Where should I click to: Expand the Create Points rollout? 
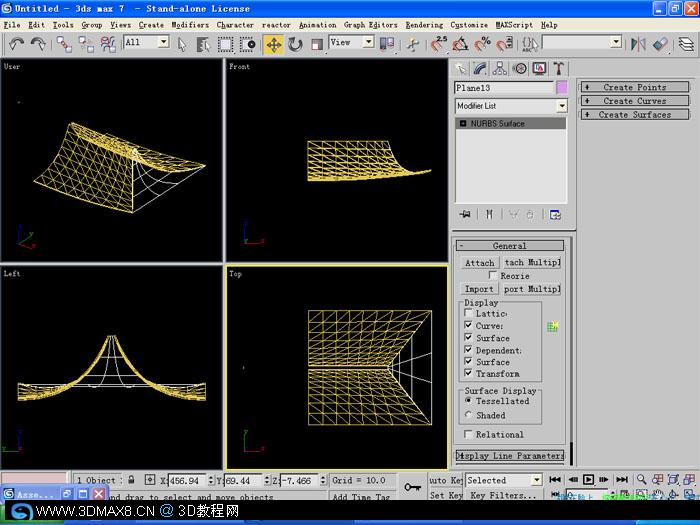[634, 87]
